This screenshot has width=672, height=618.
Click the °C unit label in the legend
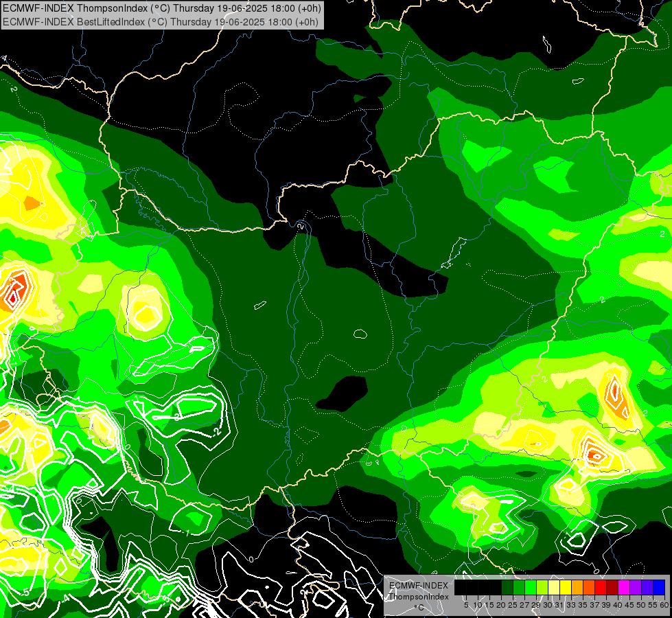[x=419, y=608]
